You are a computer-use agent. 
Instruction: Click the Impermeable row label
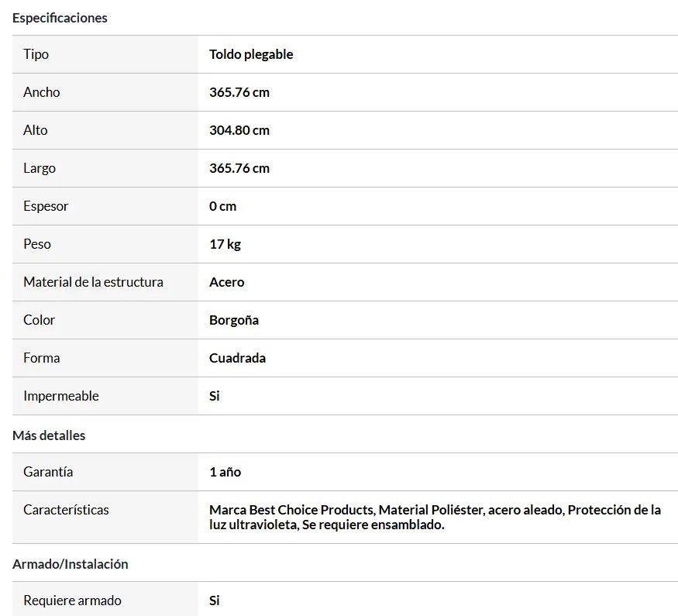click(61, 397)
